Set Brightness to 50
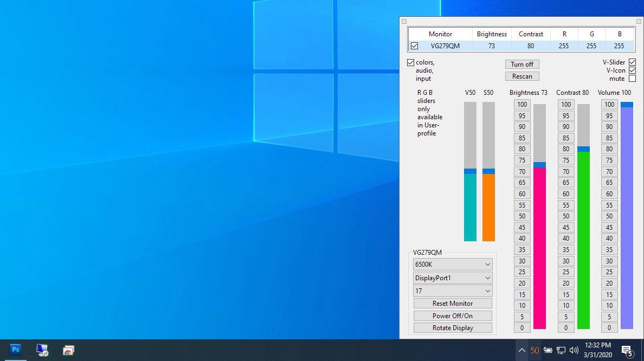This screenshot has width=644, height=361. 522,216
